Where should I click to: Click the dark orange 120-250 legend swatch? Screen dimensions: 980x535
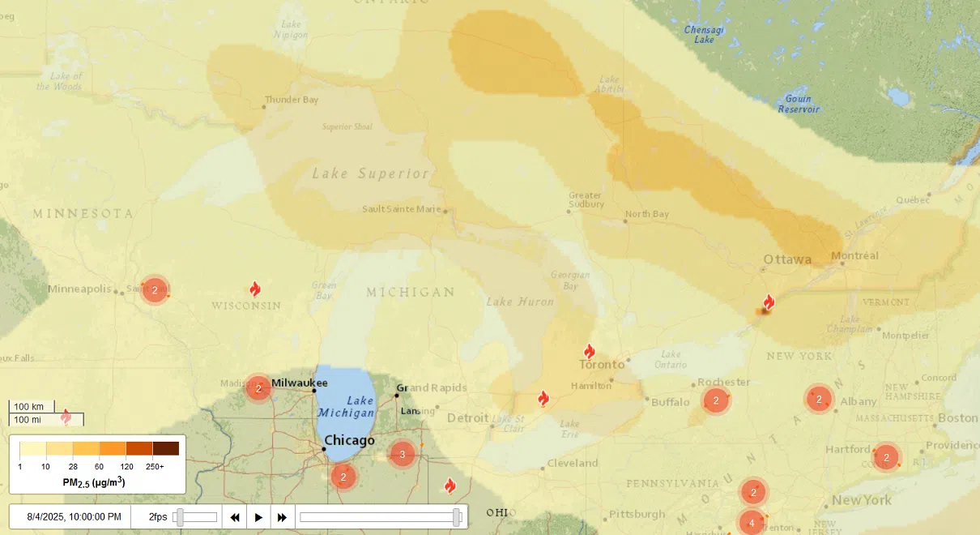(139, 448)
